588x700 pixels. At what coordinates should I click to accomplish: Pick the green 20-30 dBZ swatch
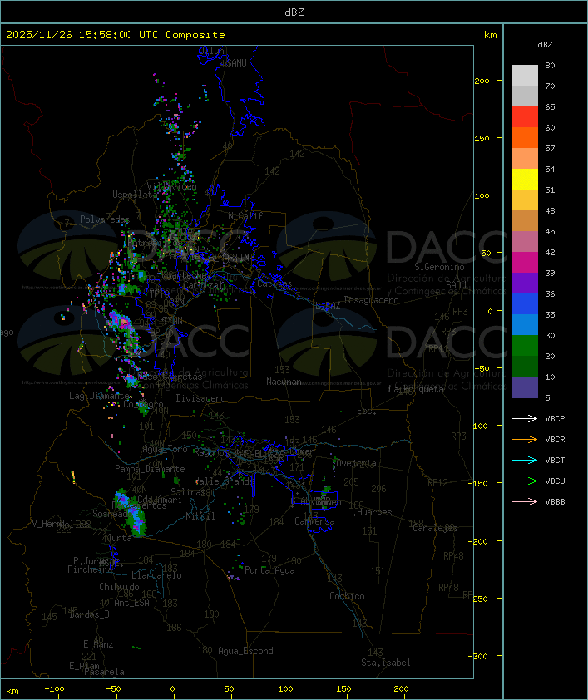pyautogui.click(x=525, y=346)
